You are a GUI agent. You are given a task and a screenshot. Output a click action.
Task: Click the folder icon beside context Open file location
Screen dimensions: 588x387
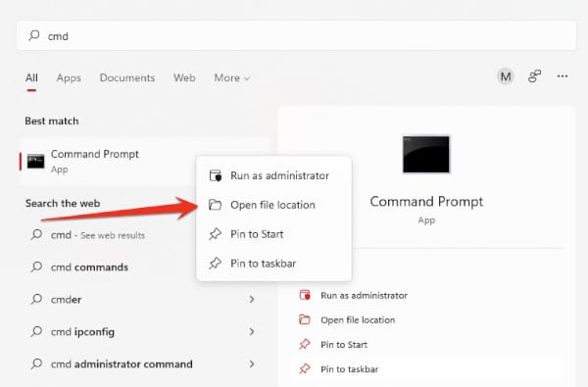(x=215, y=205)
